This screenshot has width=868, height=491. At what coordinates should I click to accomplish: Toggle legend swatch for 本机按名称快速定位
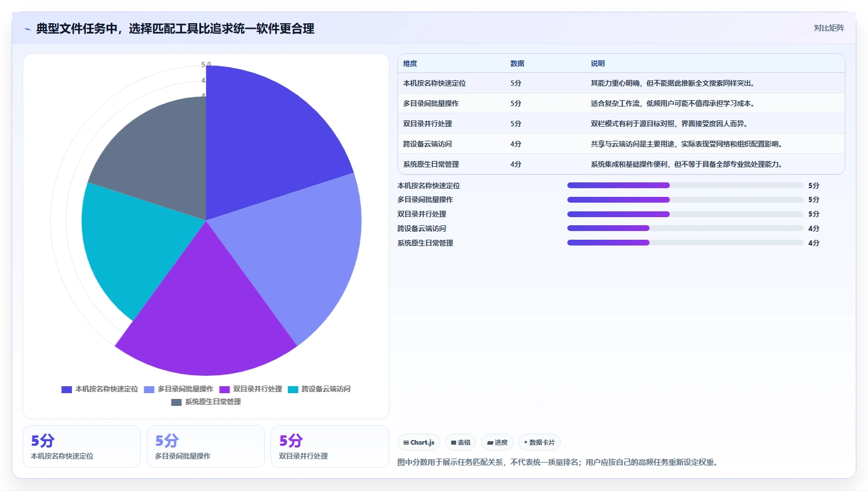(67, 389)
